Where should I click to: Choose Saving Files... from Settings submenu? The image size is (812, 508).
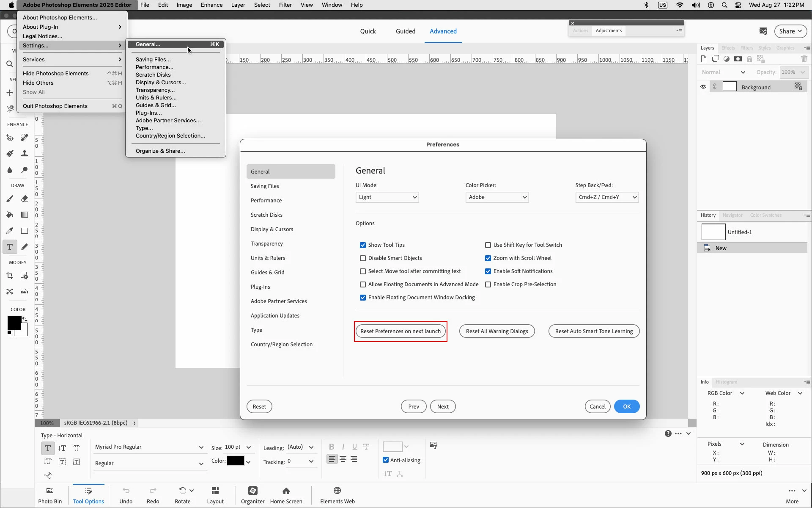[153, 59]
